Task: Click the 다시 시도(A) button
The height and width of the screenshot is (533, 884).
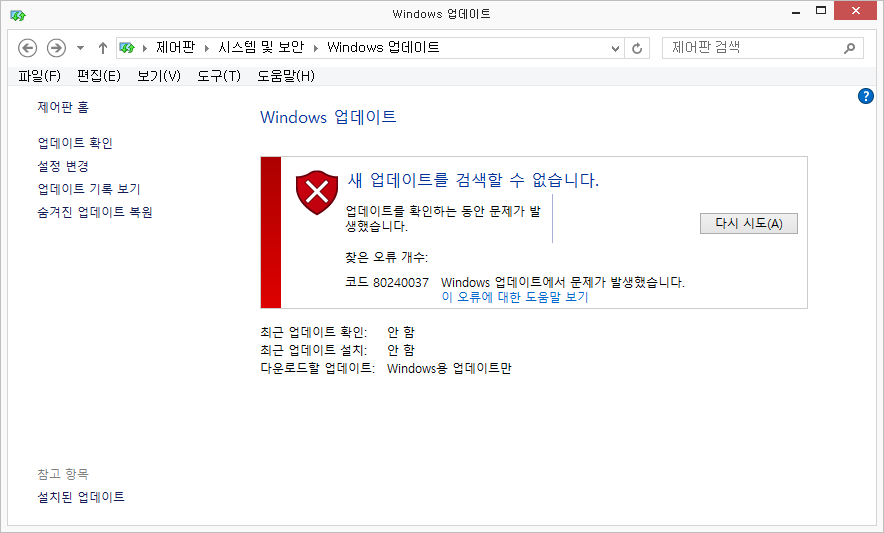Action: point(749,223)
